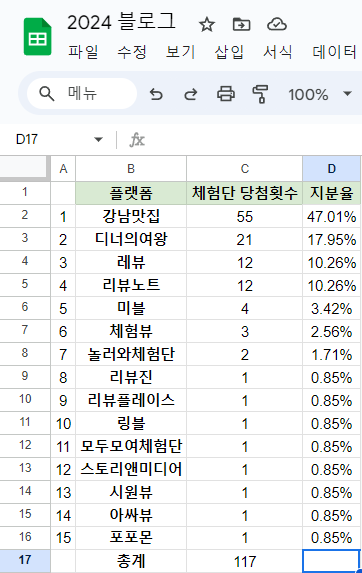The width and height of the screenshot is (362, 573).
Task: Redo the last action
Action: point(191,94)
